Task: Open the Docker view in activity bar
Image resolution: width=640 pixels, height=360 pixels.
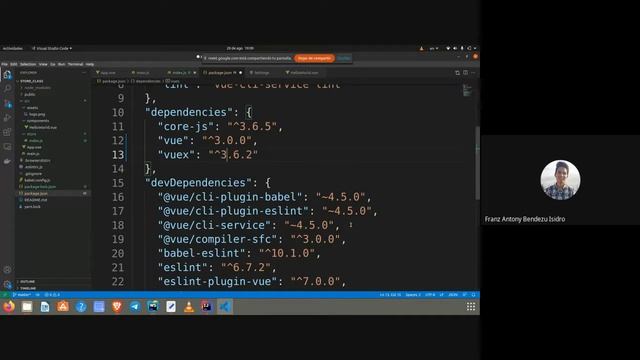Action: 7,161
